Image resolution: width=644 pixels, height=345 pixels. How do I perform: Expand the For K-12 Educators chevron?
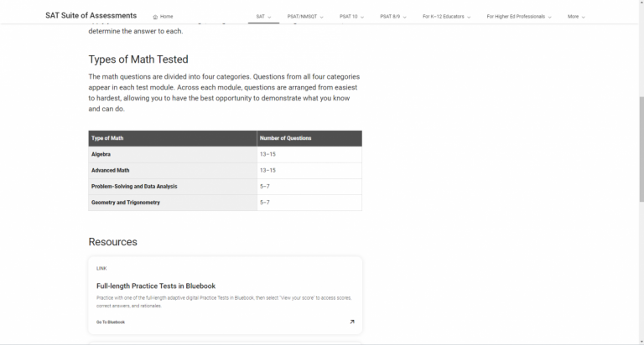coord(469,18)
